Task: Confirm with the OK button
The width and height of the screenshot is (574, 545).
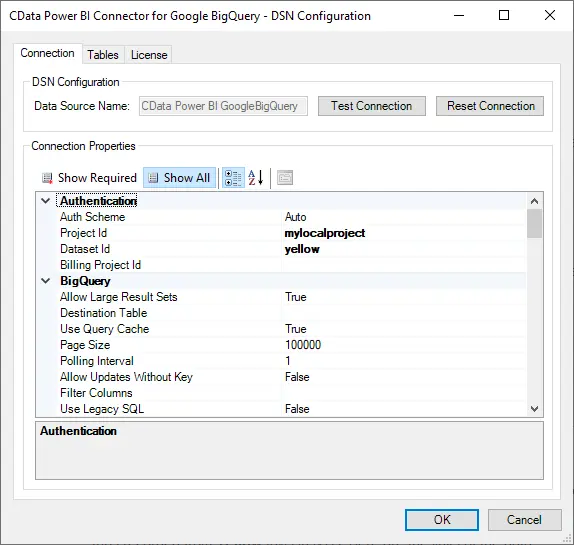Action: 442,520
